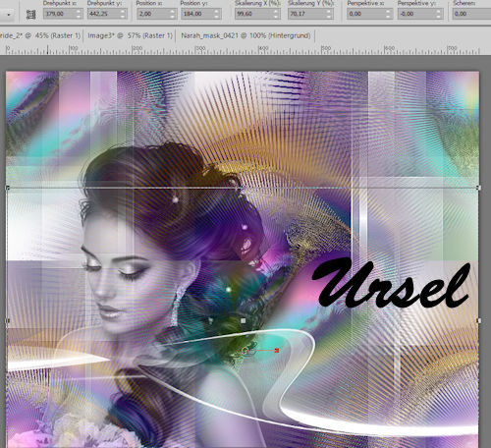The height and width of the screenshot is (448, 491).
Task: Click the Position y spinner arrows
Action: [x=217, y=14]
